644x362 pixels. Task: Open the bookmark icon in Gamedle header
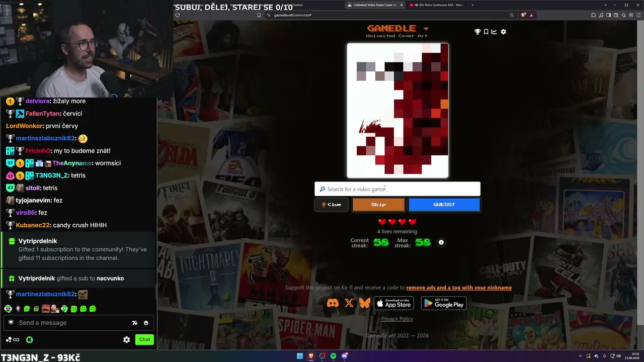point(486,32)
